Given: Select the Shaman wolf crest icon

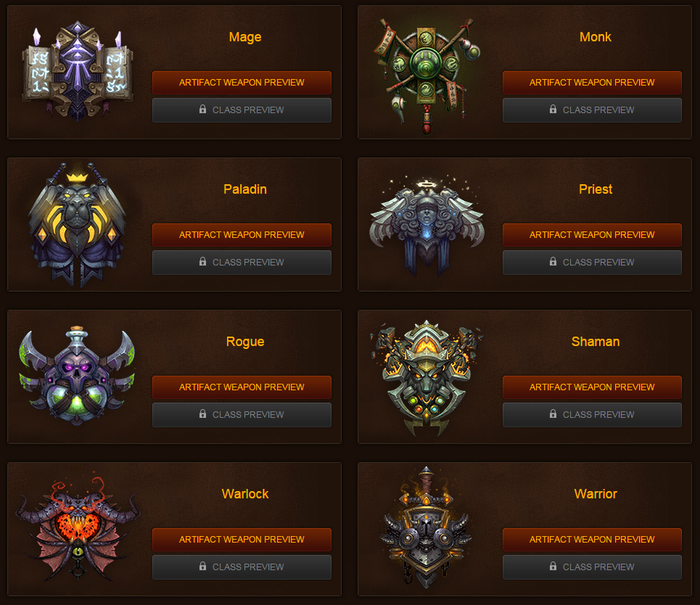Looking at the screenshot, I should pyautogui.click(x=427, y=378).
